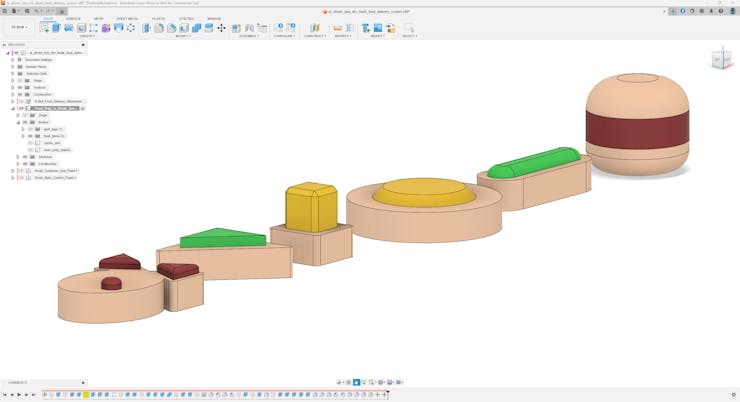Expand the Named Views tree node
The height and width of the screenshot is (402, 740).
click(13, 67)
